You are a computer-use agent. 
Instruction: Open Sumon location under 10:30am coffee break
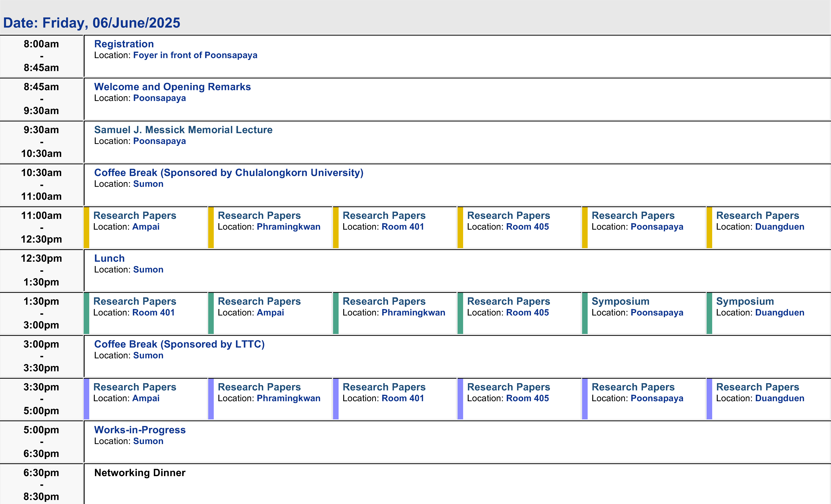(x=148, y=184)
